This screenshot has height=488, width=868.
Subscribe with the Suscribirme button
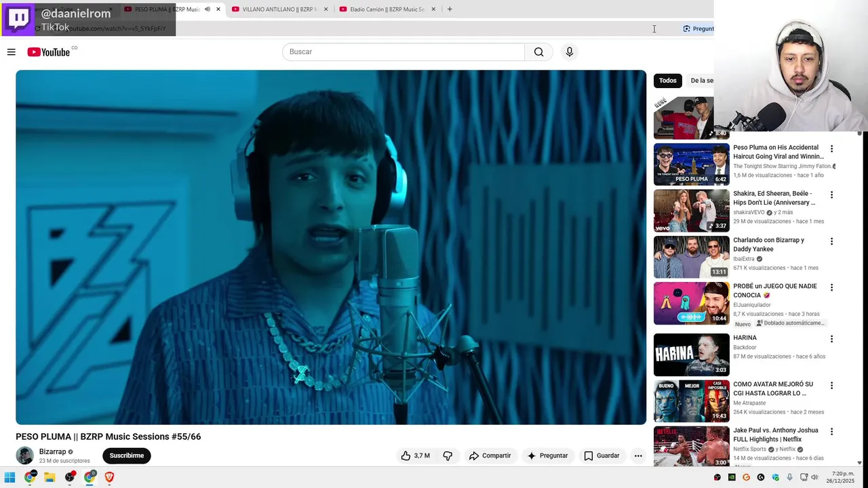point(127,455)
